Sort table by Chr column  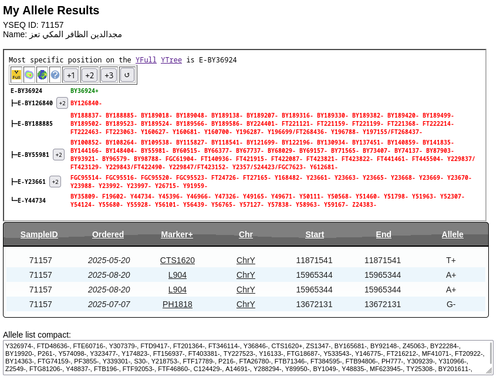246,235
